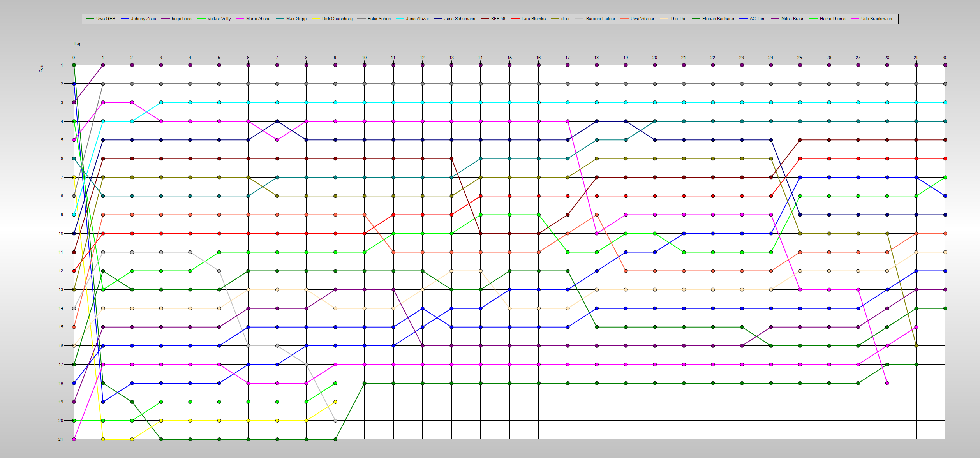980x458 pixels.
Task: Click the grey marker at lap 9, position 20
Action: (x=335, y=421)
